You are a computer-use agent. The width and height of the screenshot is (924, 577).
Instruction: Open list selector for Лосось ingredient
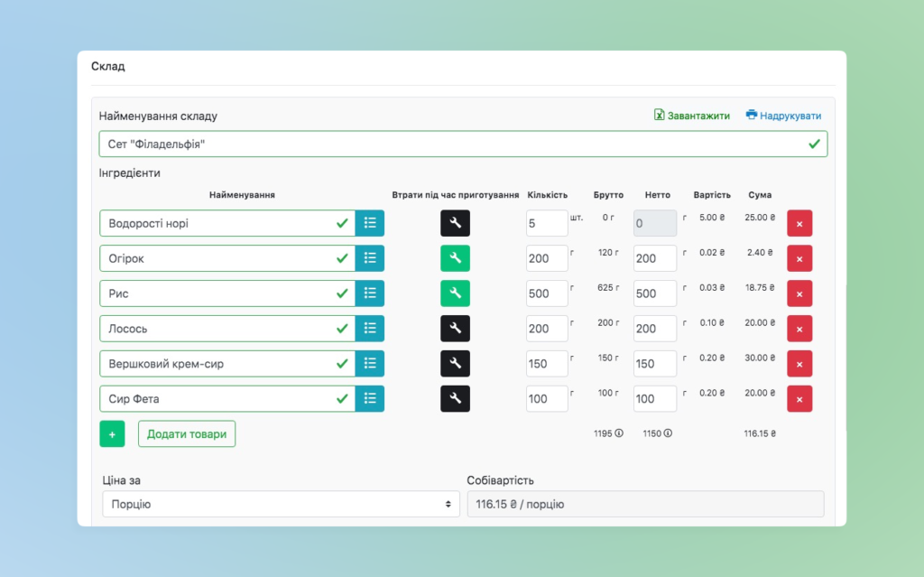370,329
